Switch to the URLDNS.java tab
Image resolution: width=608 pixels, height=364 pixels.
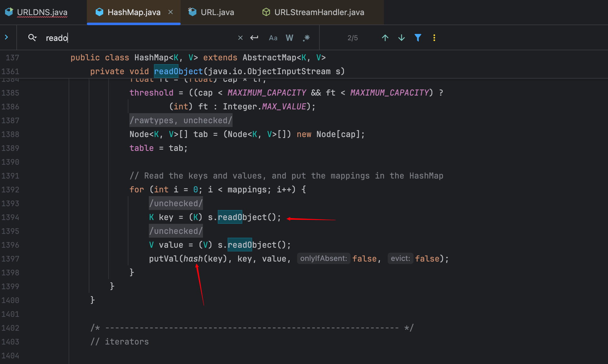coord(42,12)
